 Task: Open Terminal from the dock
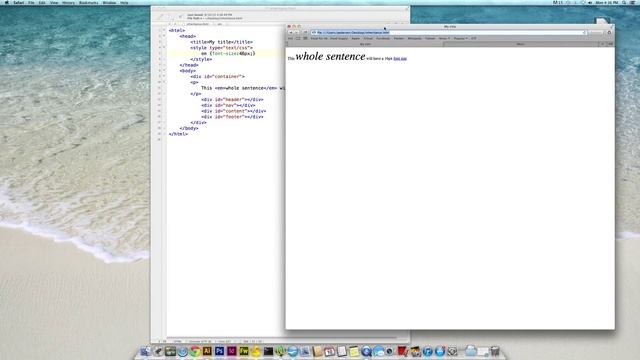(268, 351)
